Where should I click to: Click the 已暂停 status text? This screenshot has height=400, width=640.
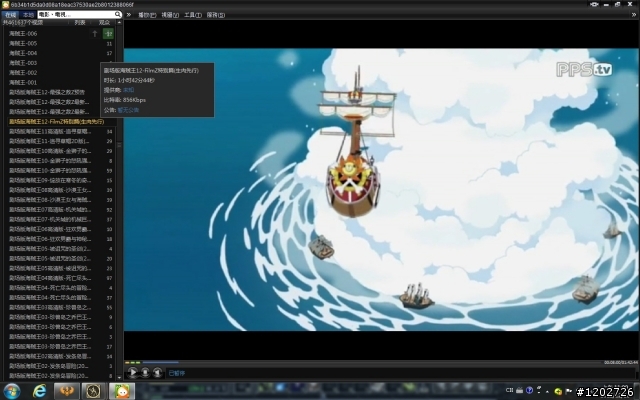177,373
